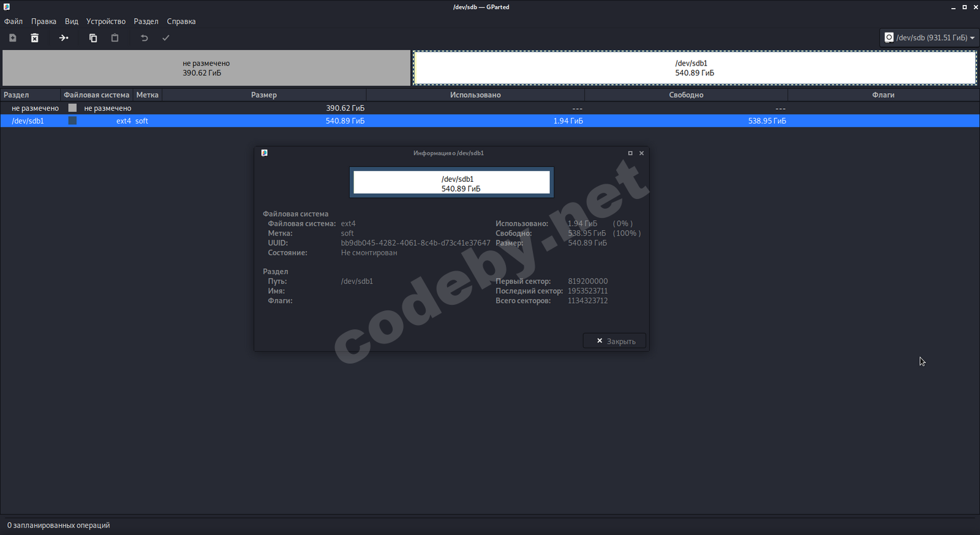Click the Флаги column header
Image resolution: width=980 pixels, height=535 pixels.
coord(883,95)
